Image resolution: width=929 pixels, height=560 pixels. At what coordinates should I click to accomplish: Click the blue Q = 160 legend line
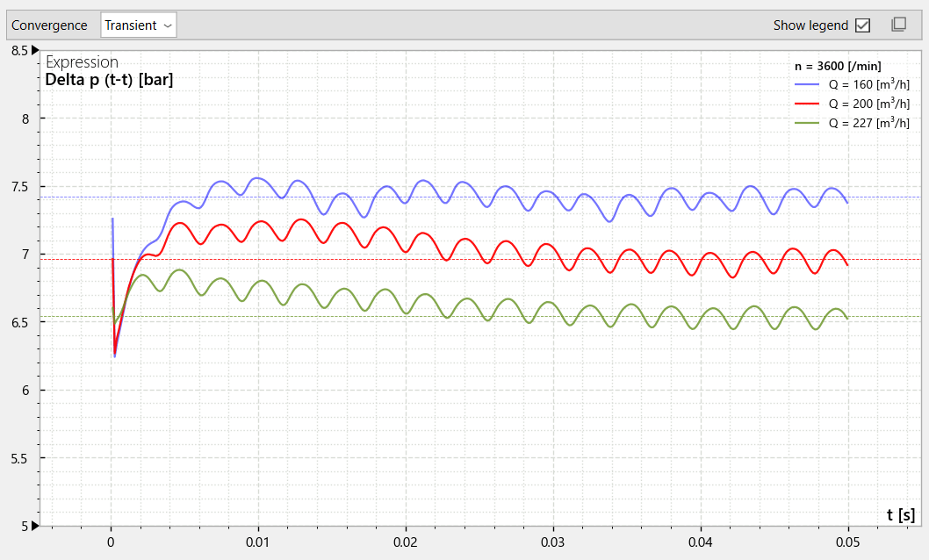click(807, 84)
